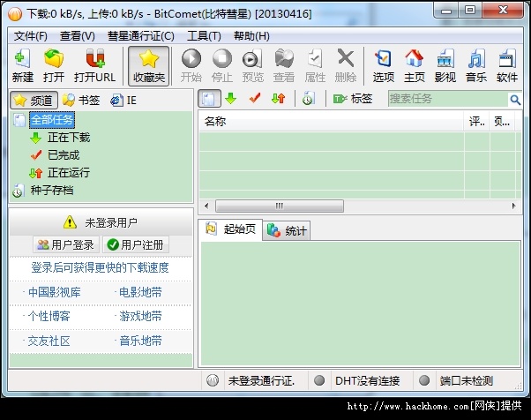Open the 电影地带 link
This screenshot has height=420, width=531.
[140, 292]
